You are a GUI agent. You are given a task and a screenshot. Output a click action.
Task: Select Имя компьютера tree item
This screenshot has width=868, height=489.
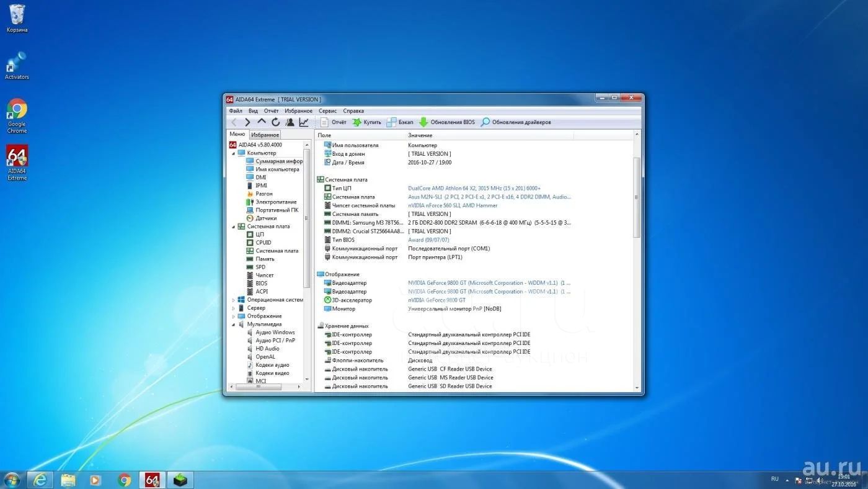pyautogui.click(x=272, y=169)
